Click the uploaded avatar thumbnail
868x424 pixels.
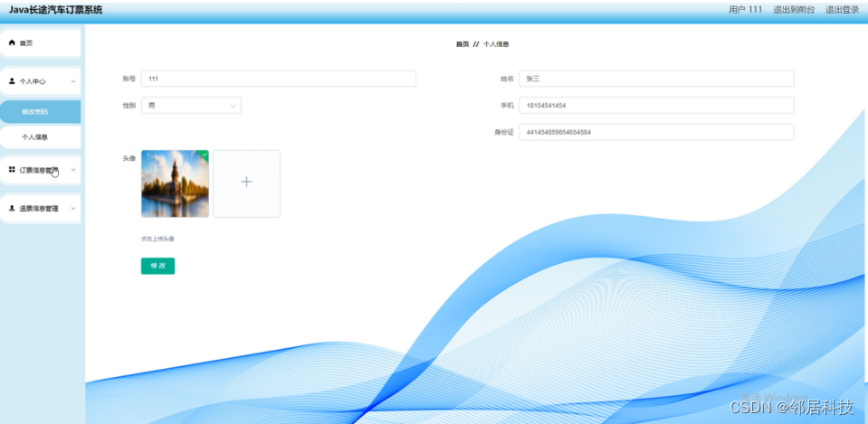[175, 184]
